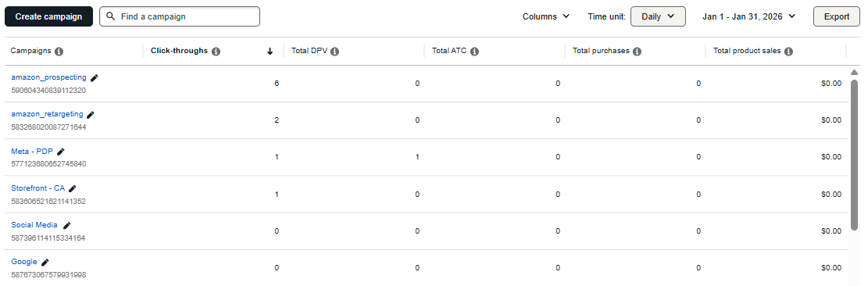Open the Social Media campaign link
868x286 pixels.
coord(34,225)
